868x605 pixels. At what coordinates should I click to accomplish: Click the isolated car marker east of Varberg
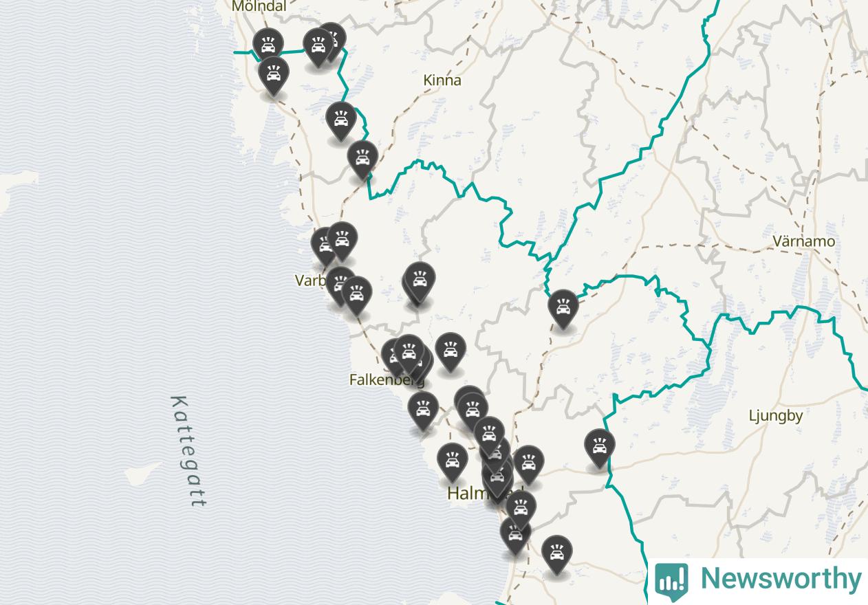click(420, 280)
